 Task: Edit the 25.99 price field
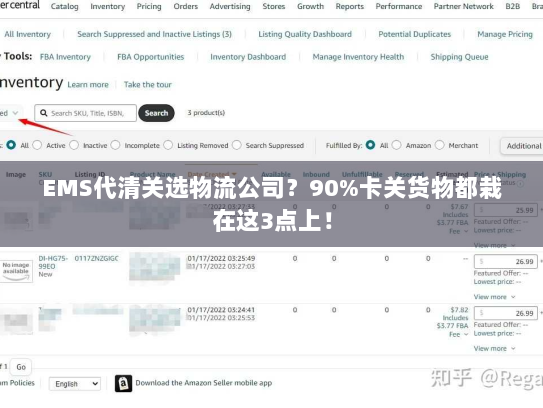tap(506, 210)
